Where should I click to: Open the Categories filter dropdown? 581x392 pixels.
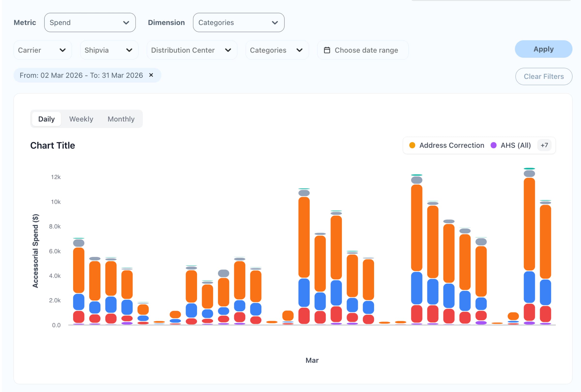277,50
